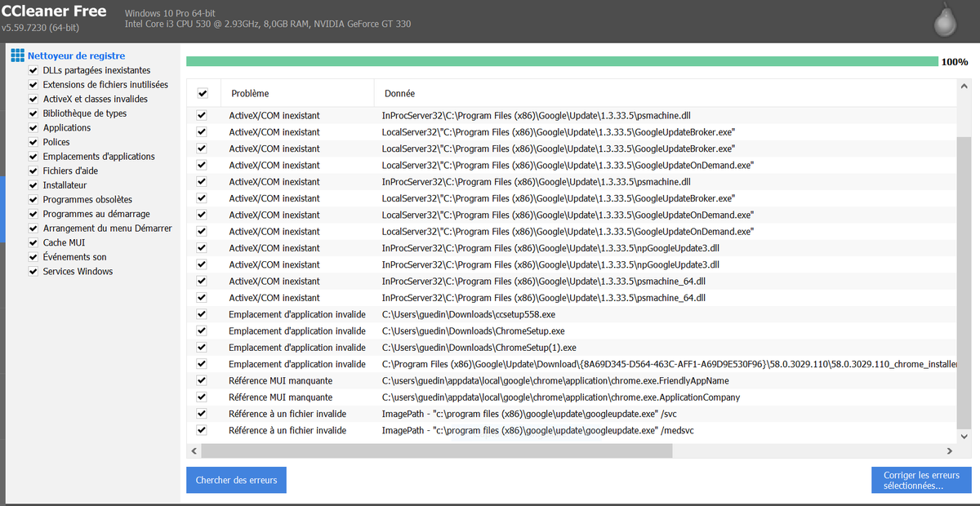
Task: Uncheck the ChromeSetup(1).exe row checkbox
Action: tap(202, 348)
